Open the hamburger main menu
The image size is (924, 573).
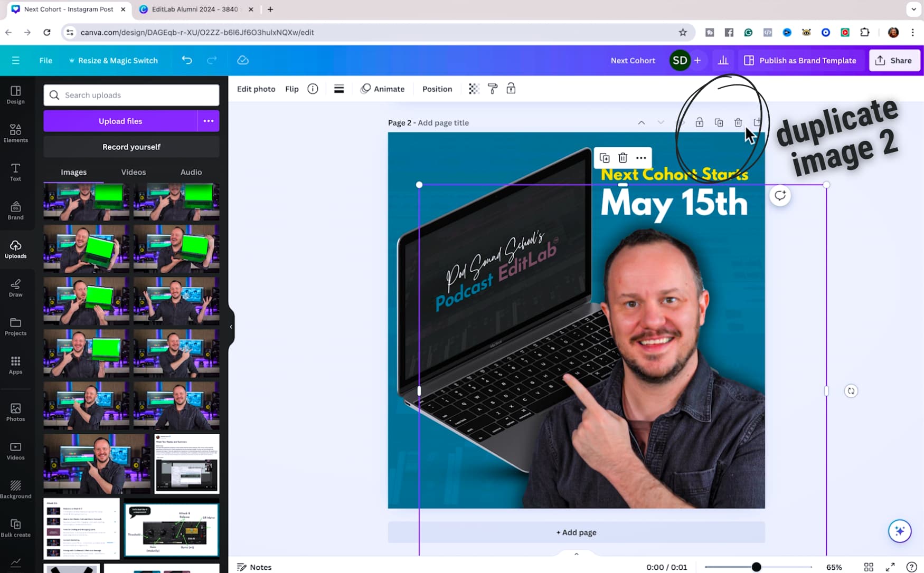point(16,60)
